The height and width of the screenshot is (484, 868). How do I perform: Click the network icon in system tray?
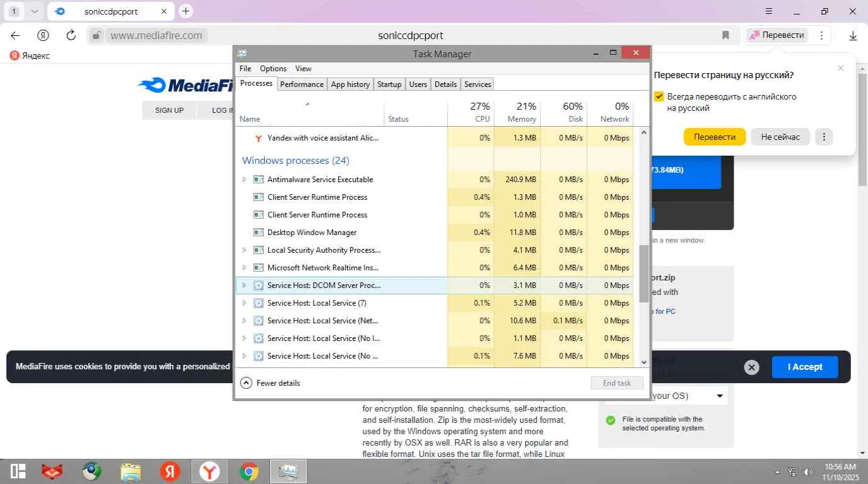pyautogui.click(x=793, y=472)
